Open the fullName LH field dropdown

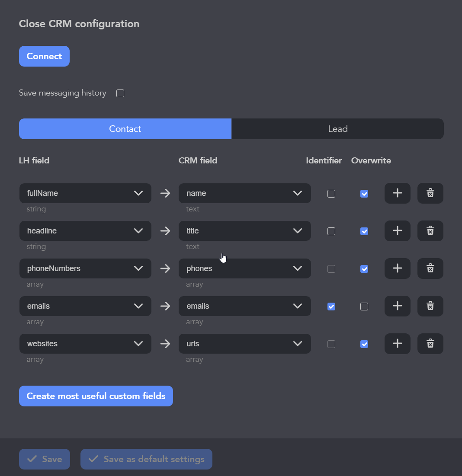85,193
